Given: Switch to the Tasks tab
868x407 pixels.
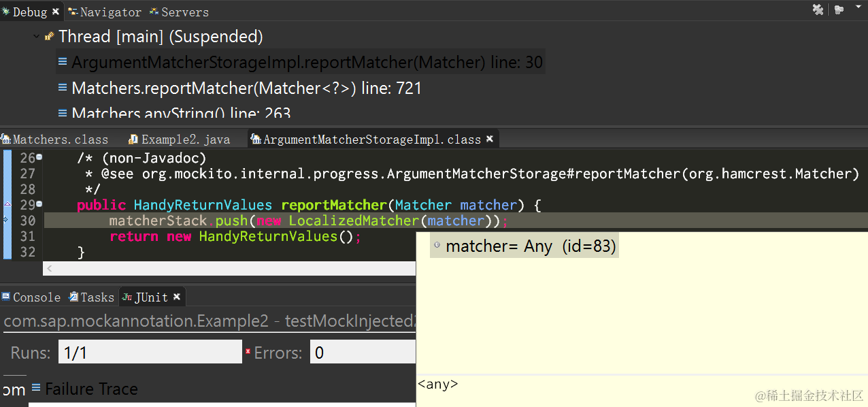Looking at the screenshot, I should pos(91,297).
